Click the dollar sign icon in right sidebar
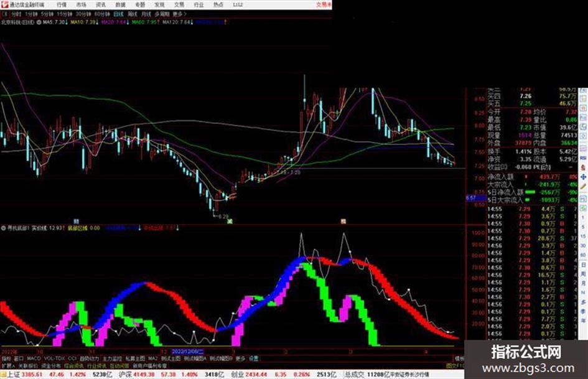 (x=583, y=168)
